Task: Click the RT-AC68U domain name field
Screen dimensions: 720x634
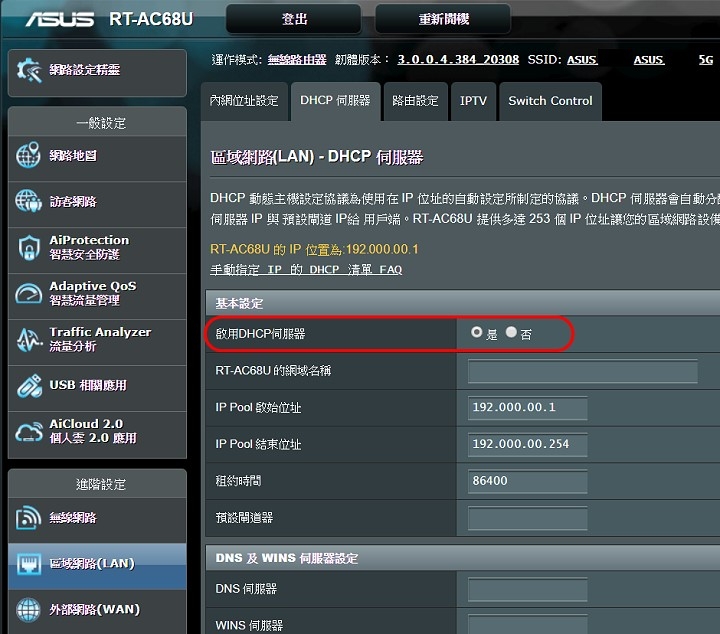Action: (583, 371)
